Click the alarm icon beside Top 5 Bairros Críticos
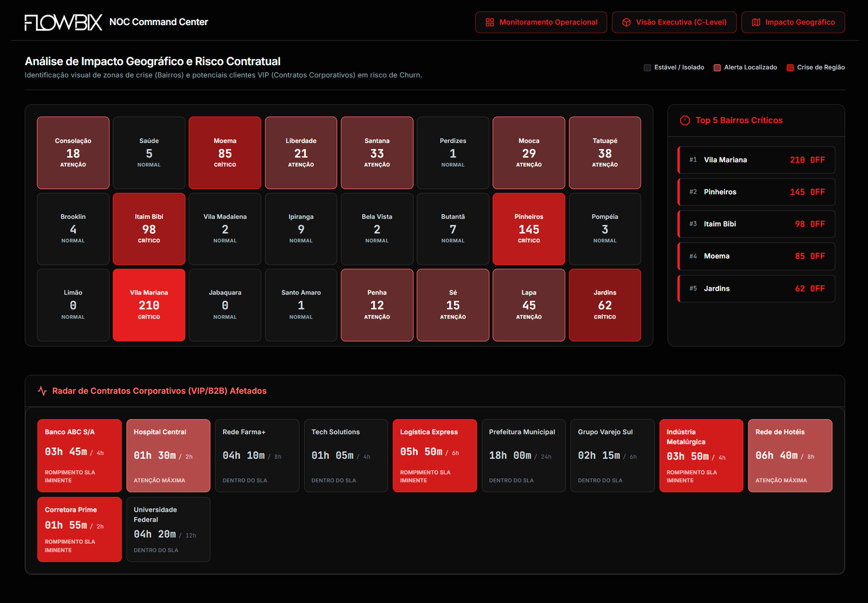This screenshot has height=603, width=868. 685,120
